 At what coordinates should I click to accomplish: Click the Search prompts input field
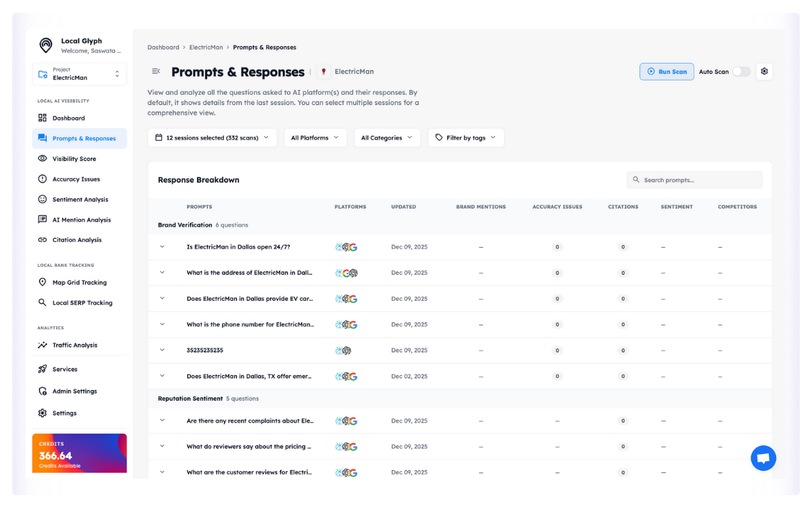pos(697,180)
